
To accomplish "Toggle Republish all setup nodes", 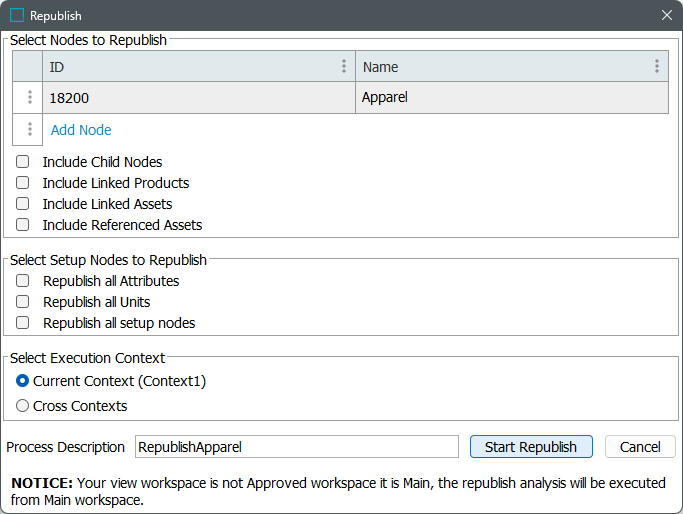I will click(x=23, y=323).
